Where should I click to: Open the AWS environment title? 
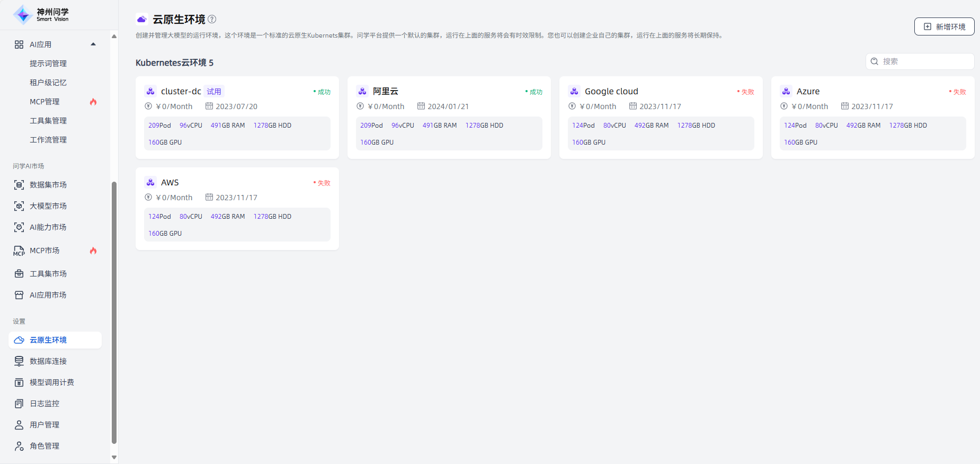click(170, 182)
